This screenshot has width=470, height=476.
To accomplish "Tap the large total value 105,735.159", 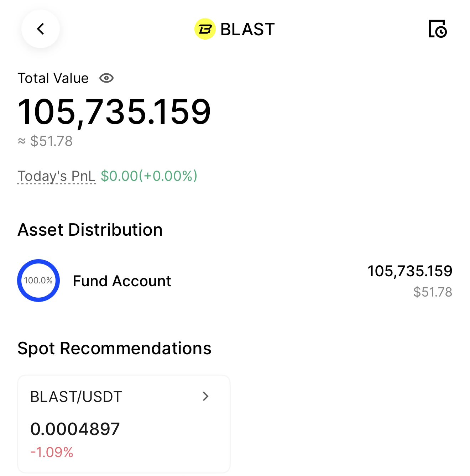I will click(114, 112).
